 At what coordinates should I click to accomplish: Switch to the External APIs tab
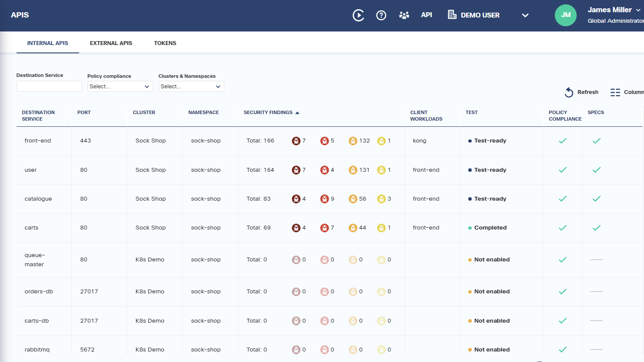[111, 43]
